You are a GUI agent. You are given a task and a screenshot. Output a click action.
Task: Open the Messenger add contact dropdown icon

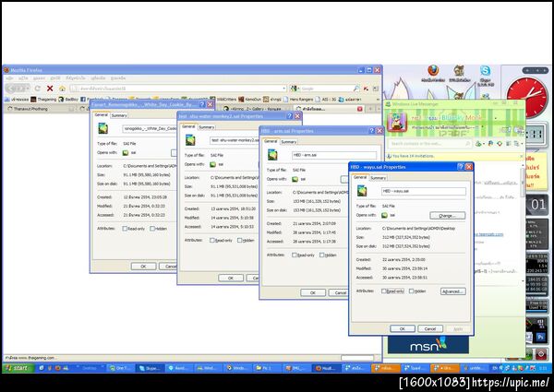click(x=479, y=144)
